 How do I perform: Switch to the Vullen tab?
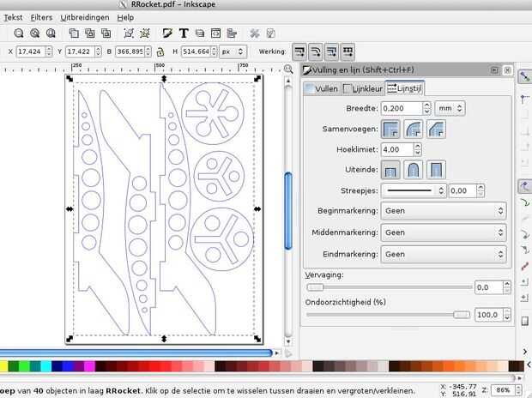(x=321, y=88)
